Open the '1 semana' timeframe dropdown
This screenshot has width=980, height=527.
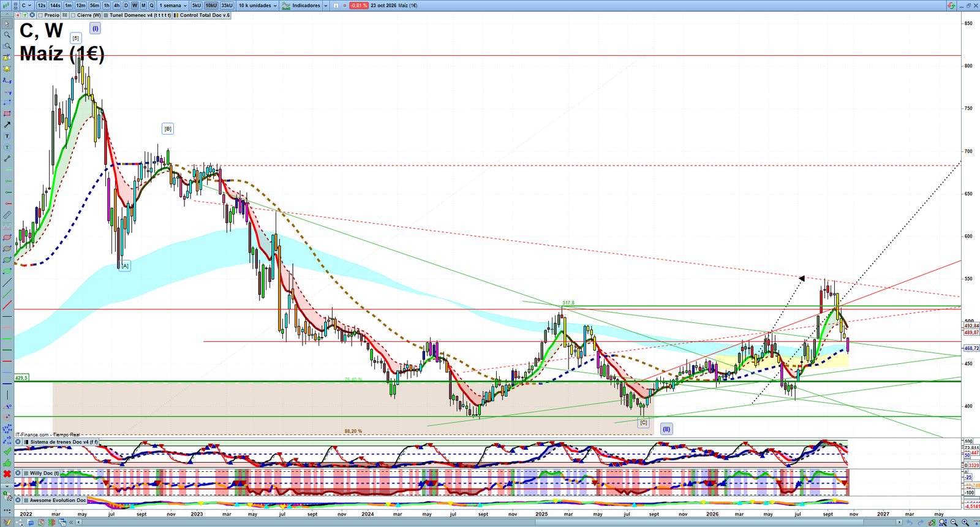pyautogui.click(x=173, y=6)
